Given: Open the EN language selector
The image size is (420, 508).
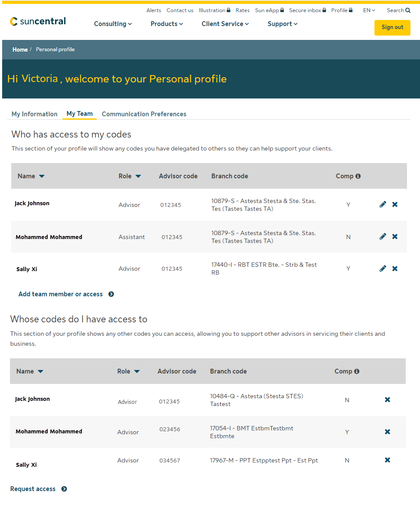Looking at the screenshot, I should (369, 10).
